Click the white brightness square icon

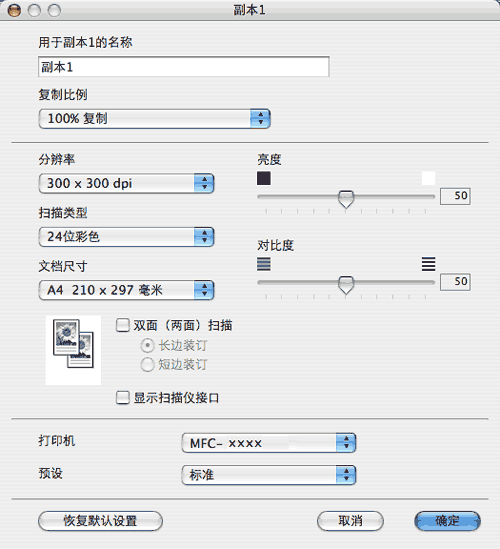click(428, 178)
